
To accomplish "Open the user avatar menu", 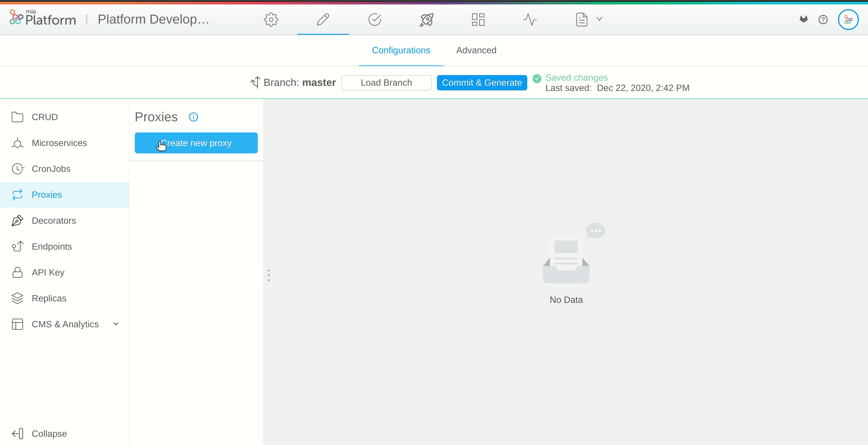I will point(848,19).
